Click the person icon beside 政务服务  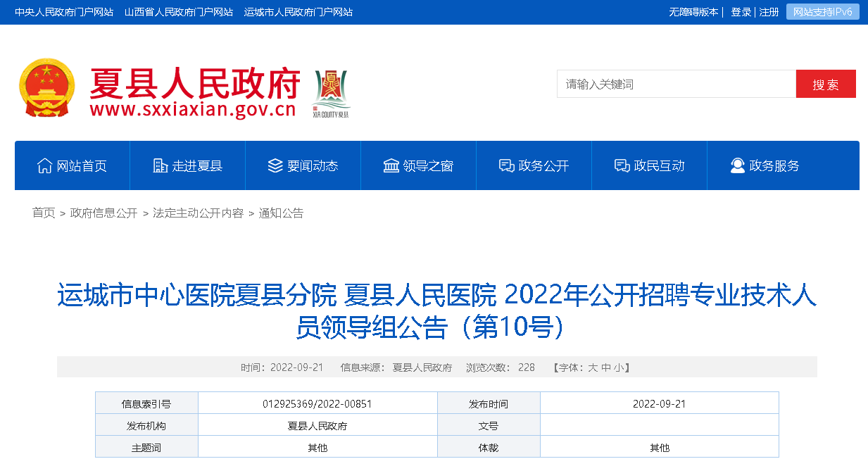737,166
